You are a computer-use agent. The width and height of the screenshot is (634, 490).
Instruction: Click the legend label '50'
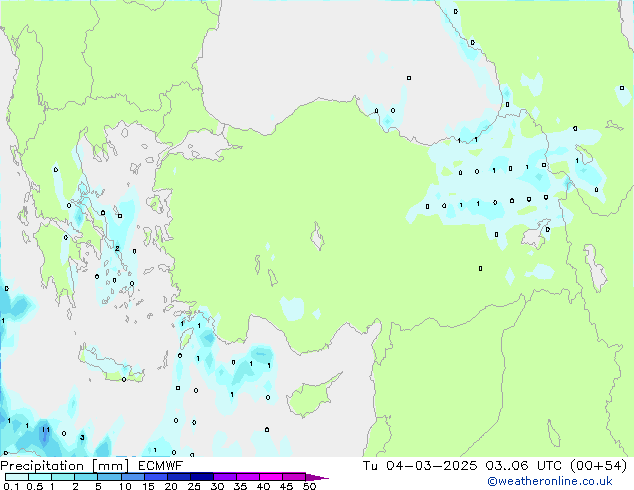click(x=309, y=486)
